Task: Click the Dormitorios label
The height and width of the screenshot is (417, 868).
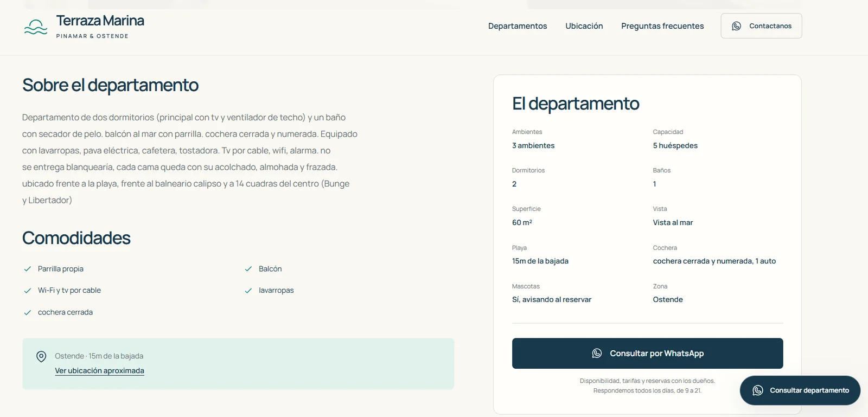Action: tap(528, 171)
